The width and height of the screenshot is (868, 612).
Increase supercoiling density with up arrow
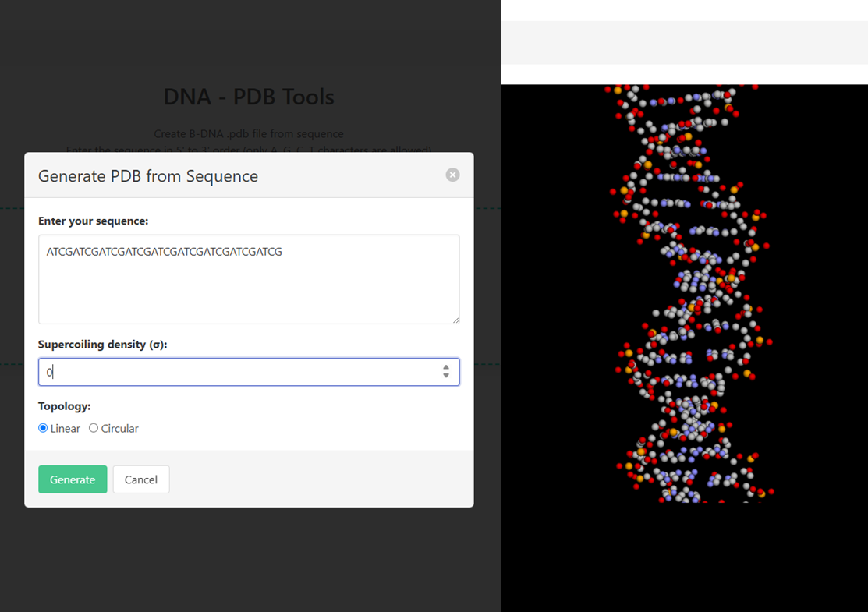click(x=446, y=367)
